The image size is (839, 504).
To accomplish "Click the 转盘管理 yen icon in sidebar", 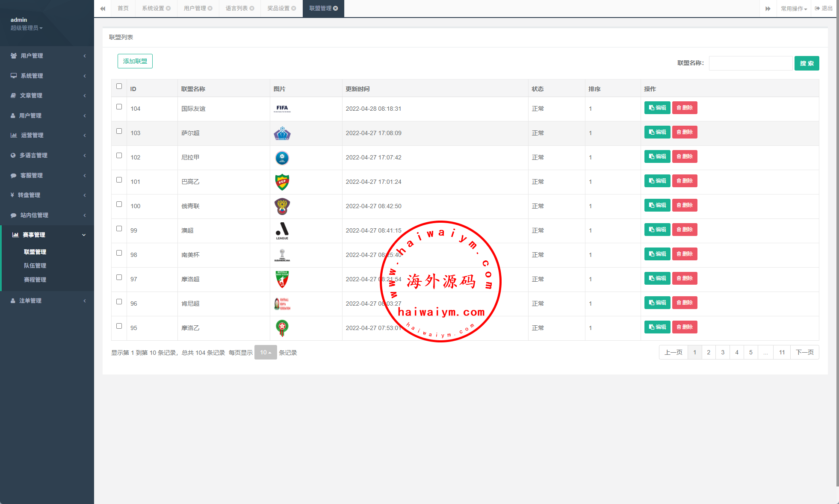I will point(12,195).
